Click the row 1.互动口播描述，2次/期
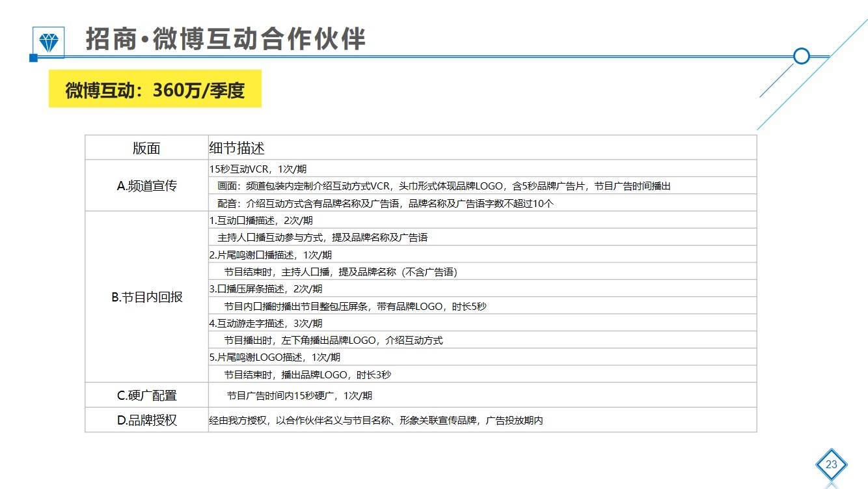 pos(482,220)
